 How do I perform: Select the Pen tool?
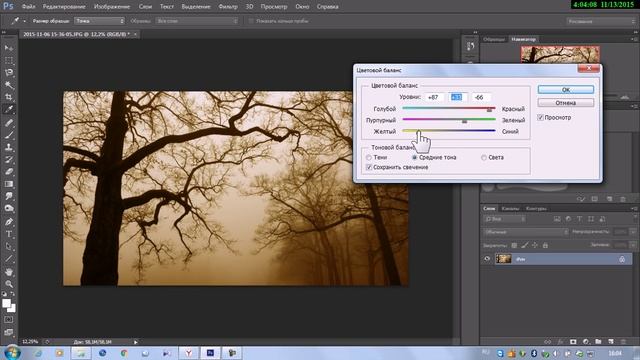click(9, 222)
